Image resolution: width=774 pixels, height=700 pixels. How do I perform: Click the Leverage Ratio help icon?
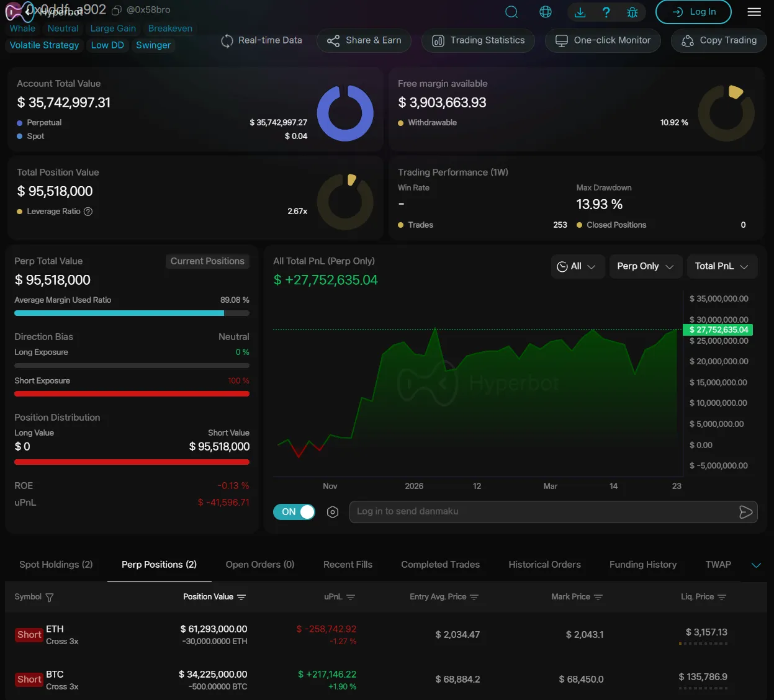(88, 212)
